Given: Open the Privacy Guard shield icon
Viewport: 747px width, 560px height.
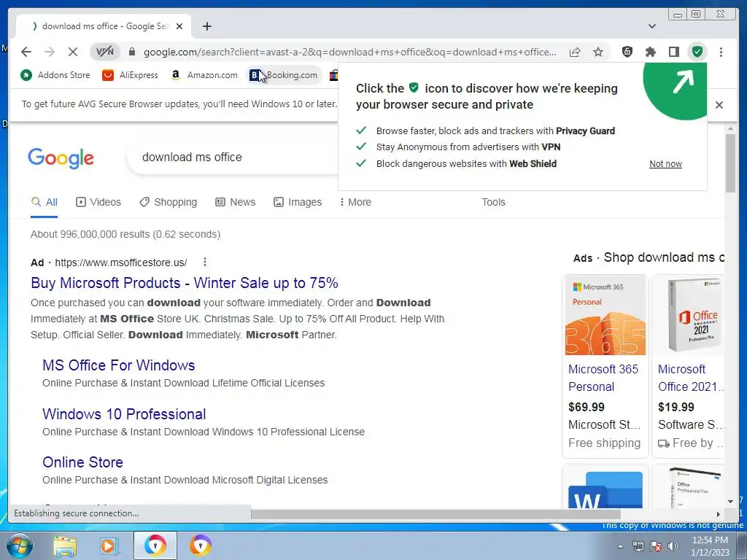Looking at the screenshot, I should pyautogui.click(x=627, y=52).
